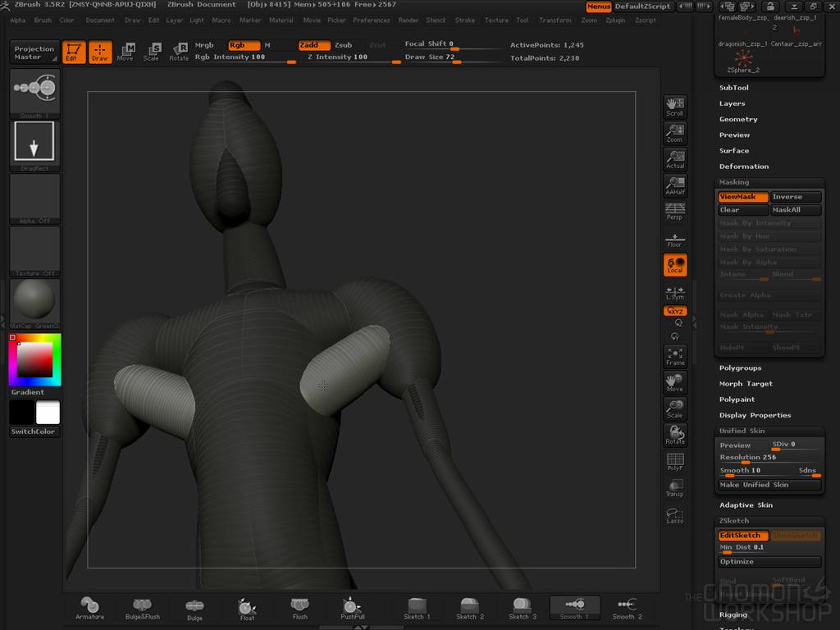The width and height of the screenshot is (840, 630).
Task: Click the Scale view icon in right shelf
Action: coord(675,409)
